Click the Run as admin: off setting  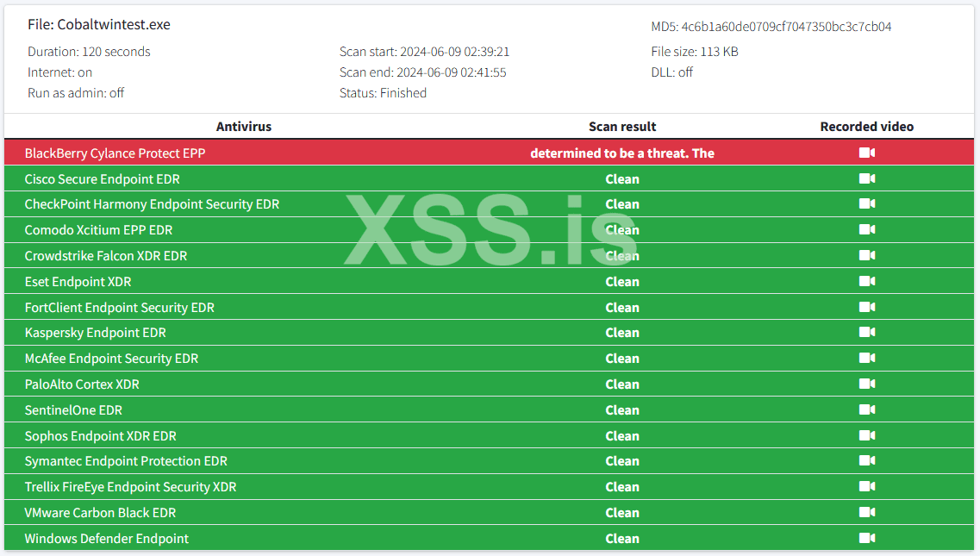pos(76,92)
